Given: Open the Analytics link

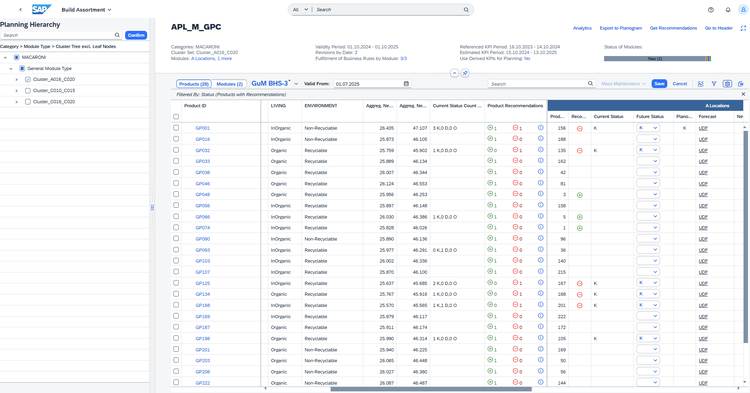Looking at the screenshot, I should 582,28.
